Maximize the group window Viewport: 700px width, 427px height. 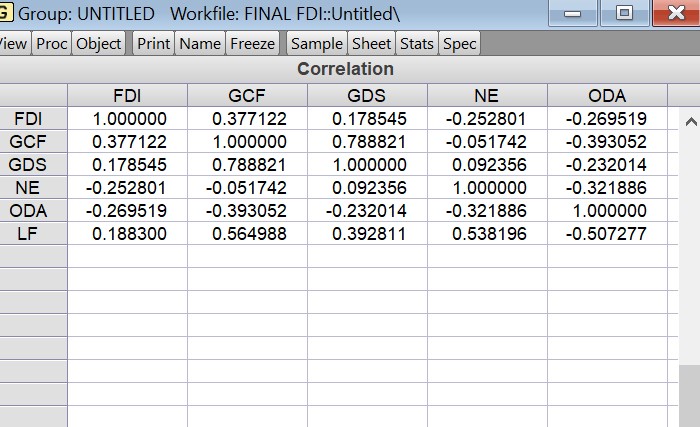[x=625, y=14]
